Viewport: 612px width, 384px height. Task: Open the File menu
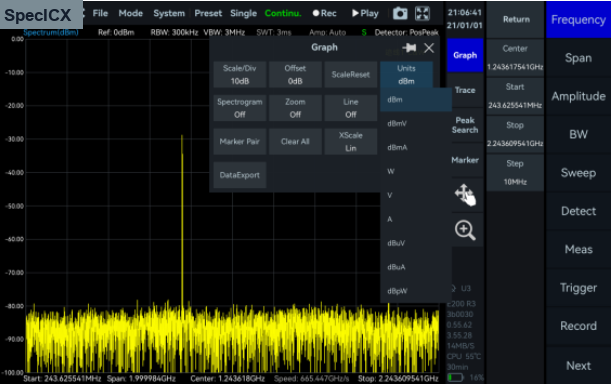(100, 13)
